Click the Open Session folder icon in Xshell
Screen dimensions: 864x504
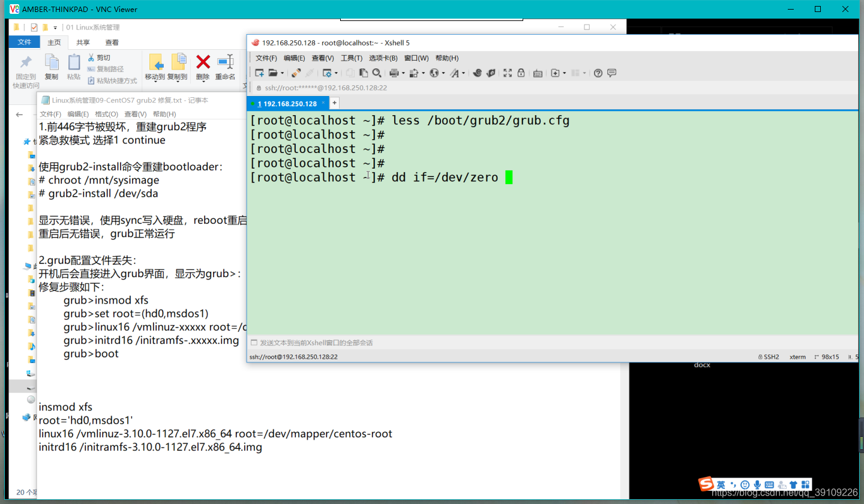pyautogui.click(x=272, y=73)
